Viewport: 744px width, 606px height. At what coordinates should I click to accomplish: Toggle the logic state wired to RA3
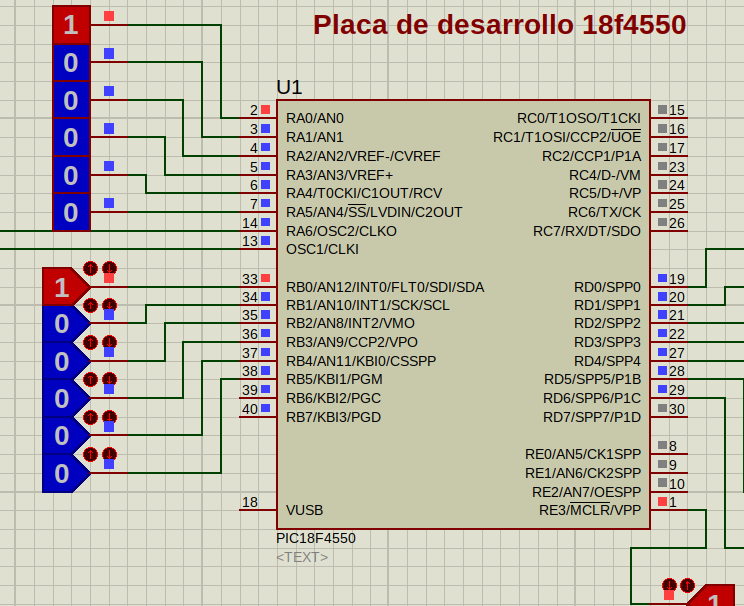click(71, 137)
